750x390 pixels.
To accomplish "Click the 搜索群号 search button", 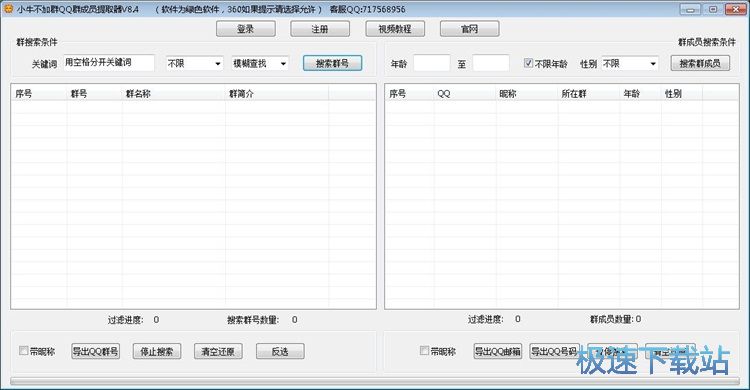I will [x=332, y=63].
